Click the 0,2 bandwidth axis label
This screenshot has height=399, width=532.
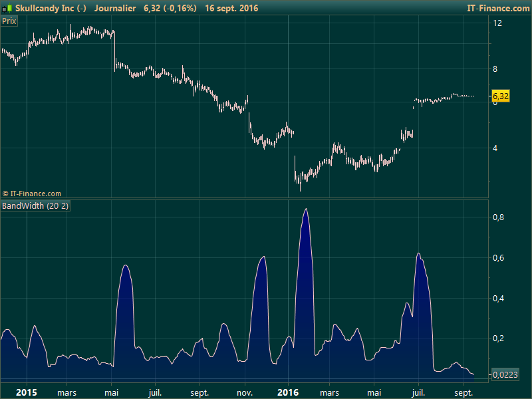pos(498,338)
